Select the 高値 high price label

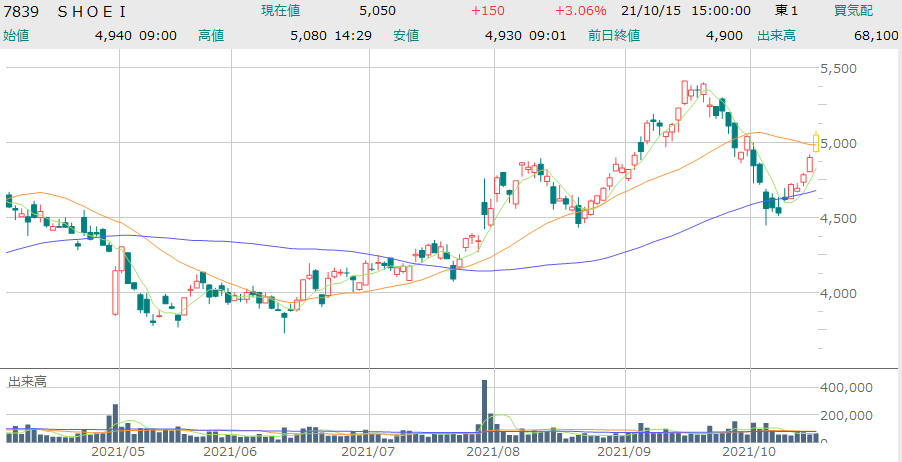(x=212, y=35)
